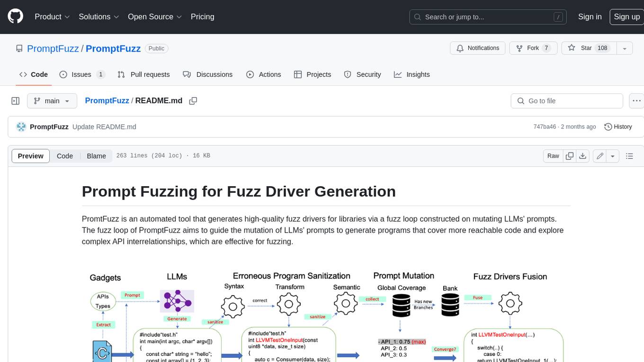Open star lists dropdown arrow

[625, 48]
